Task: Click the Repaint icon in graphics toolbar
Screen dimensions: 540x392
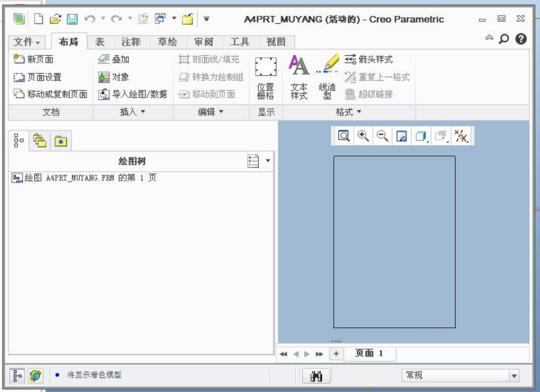Action: pos(402,136)
